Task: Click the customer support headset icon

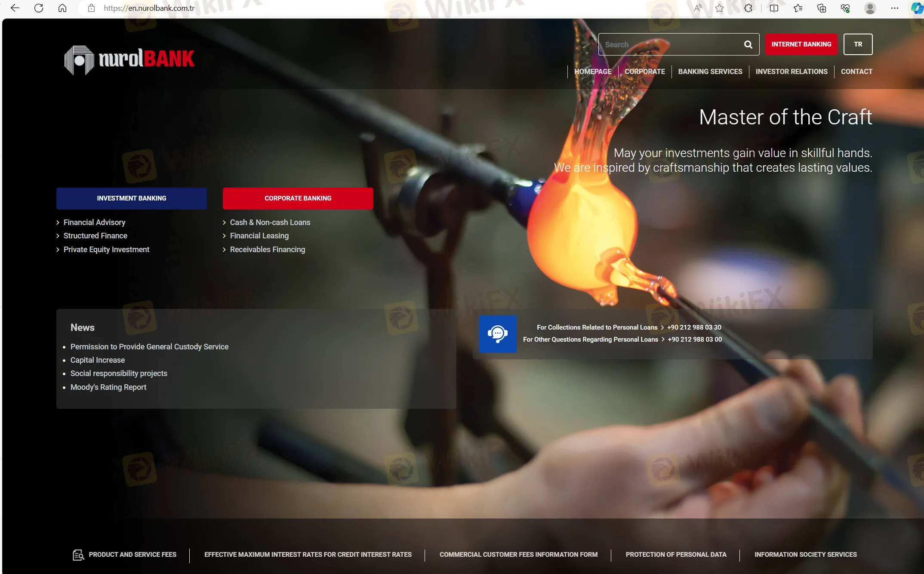Action: [498, 334]
